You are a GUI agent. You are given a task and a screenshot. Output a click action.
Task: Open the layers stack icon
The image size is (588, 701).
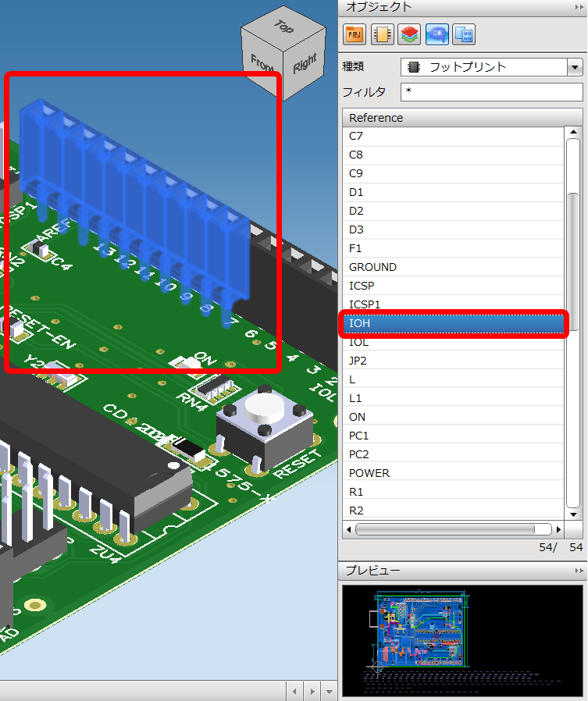tap(409, 34)
